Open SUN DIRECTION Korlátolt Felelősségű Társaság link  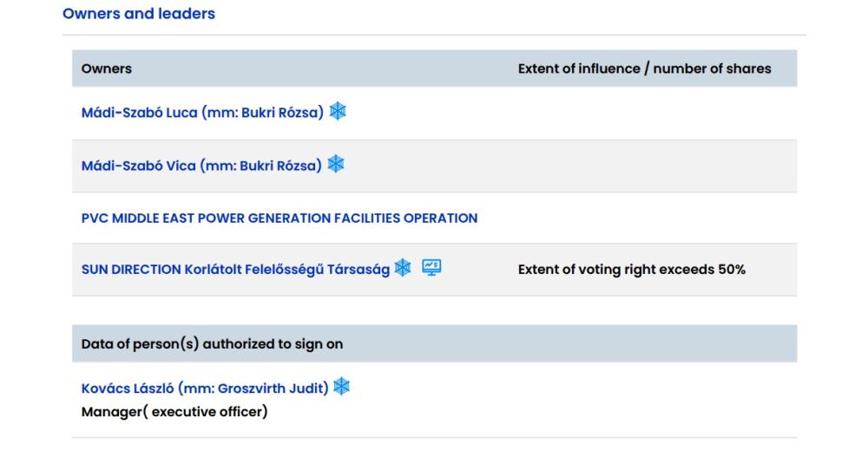pyautogui.click(x=235, y=269)
